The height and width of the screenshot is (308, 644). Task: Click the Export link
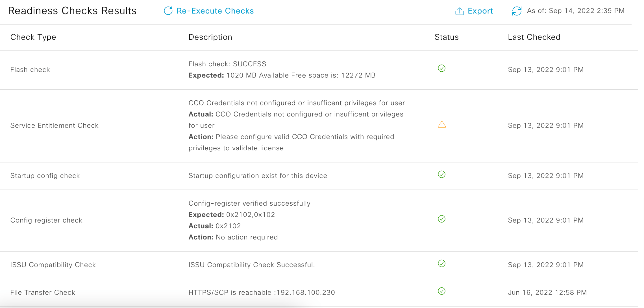(x=480, y=11)
